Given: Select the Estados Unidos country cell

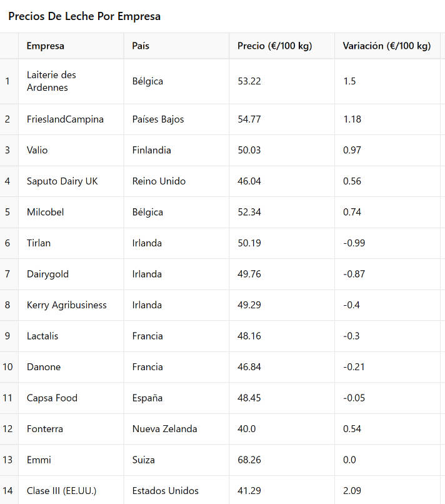Looking at the screenshot, I should [176, 491].
